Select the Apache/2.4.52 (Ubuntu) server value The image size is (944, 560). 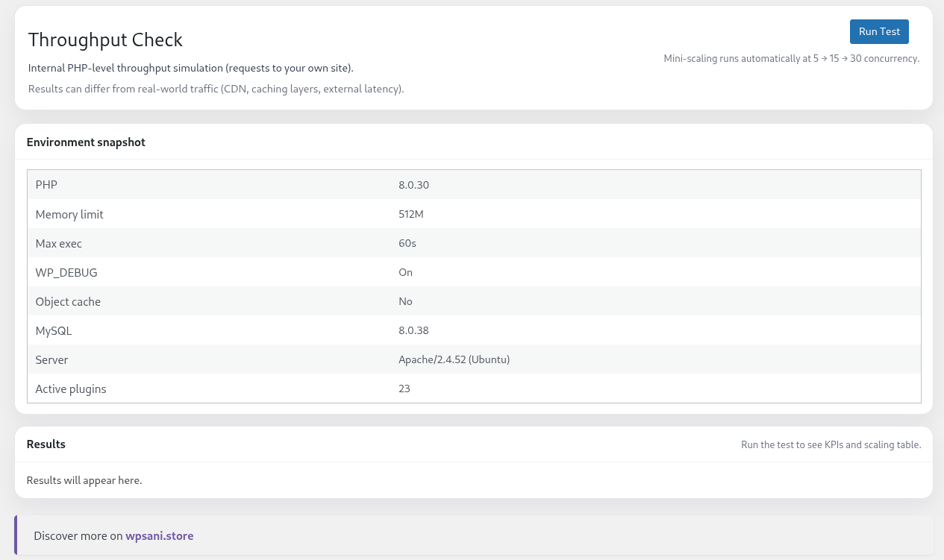(x=454, y=359)
